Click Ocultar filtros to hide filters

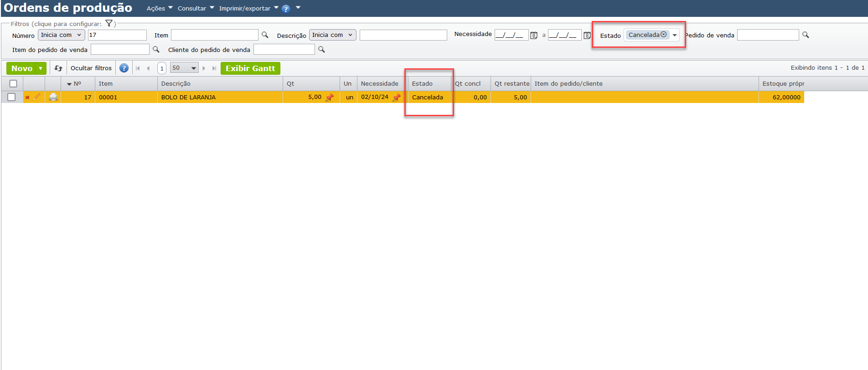(x=91, y=68)
